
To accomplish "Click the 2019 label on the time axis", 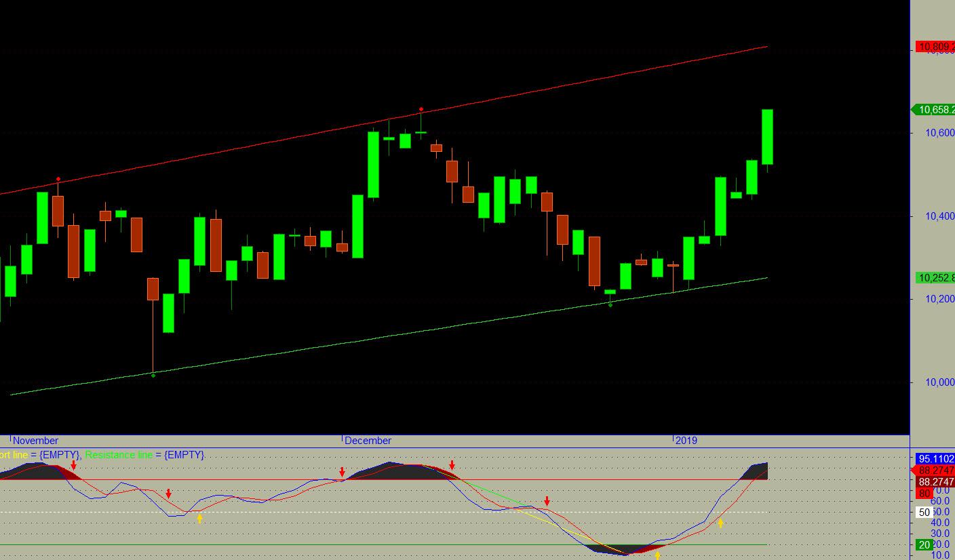I will (686, 440).
